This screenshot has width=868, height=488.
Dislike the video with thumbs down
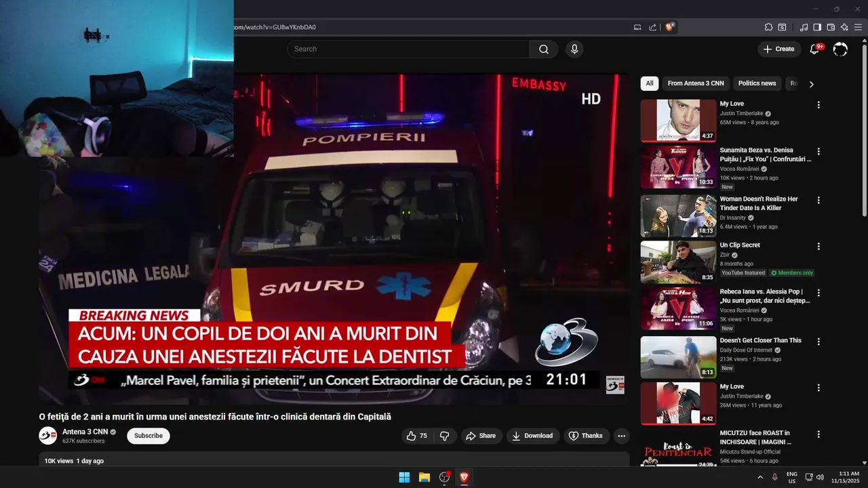445,436
